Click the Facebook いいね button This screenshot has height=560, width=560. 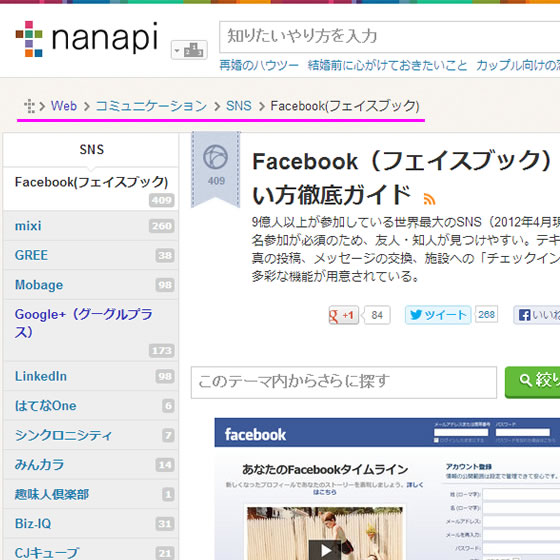[x=537, y=315]
